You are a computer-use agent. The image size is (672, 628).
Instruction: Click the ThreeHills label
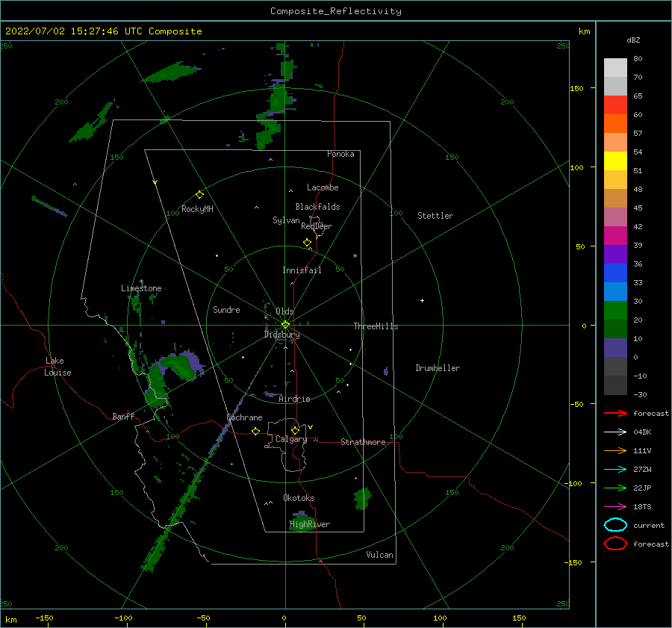pyautogui.click(x=376, y=326)
